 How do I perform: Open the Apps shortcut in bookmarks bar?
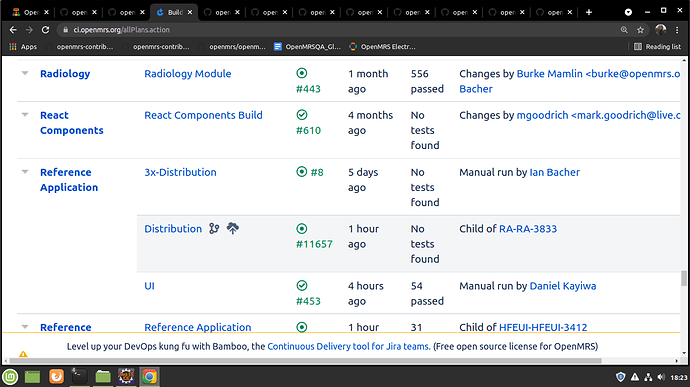coord(23,47)
